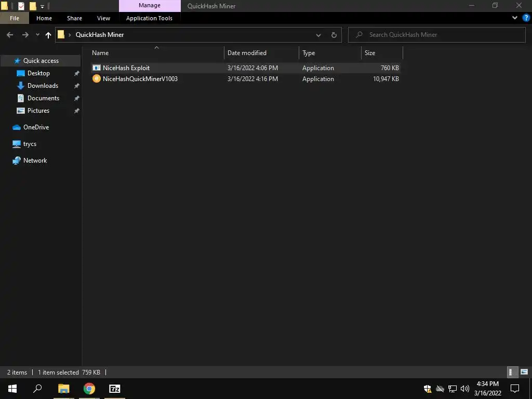Image resolution: width=532 pixels, height=399 pixels.
Task: Open recent locations dropdown arrow
Action: [37, 35]
